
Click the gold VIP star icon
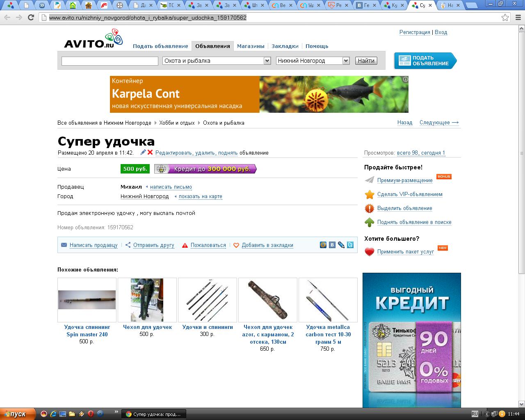pos(370,194)
